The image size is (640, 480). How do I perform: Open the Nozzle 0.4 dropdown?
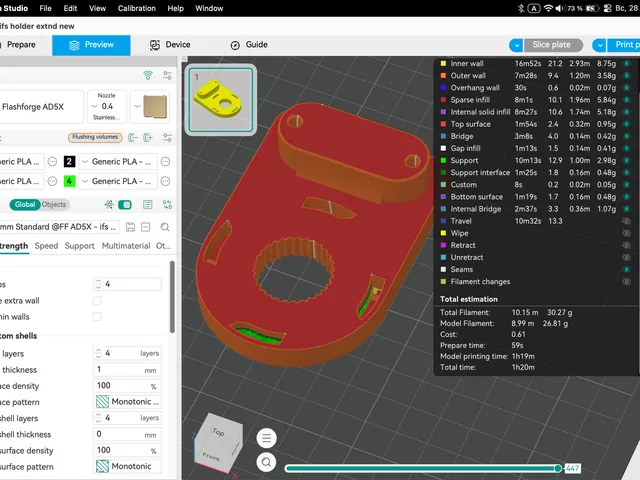tap(107, 107)
